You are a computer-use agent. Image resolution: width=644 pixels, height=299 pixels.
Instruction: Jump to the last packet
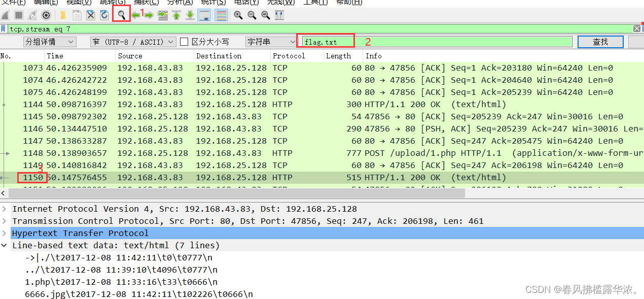[x=190, y=15]
